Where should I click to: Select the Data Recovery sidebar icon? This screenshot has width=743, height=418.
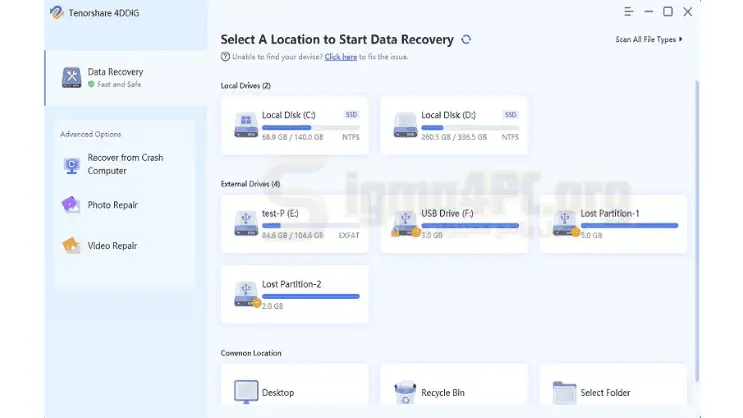point(72,77)
